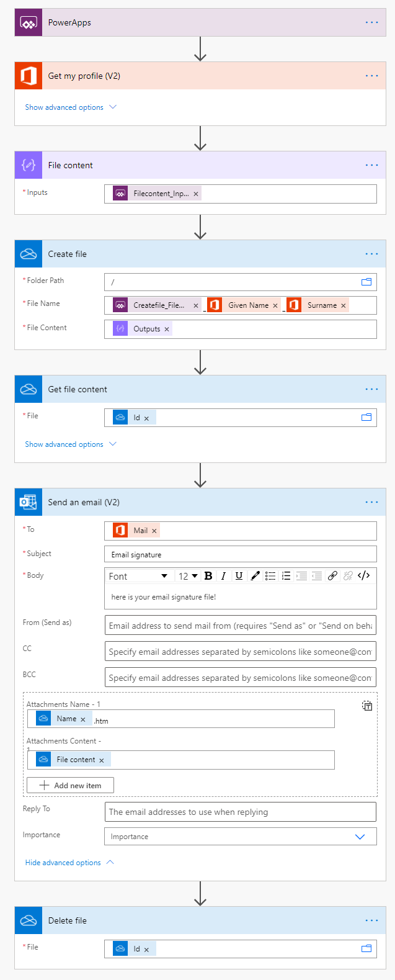The height and width of the screenshot is (980, 395).
Task: Click the Add new item button
Action: coord(70,785)
